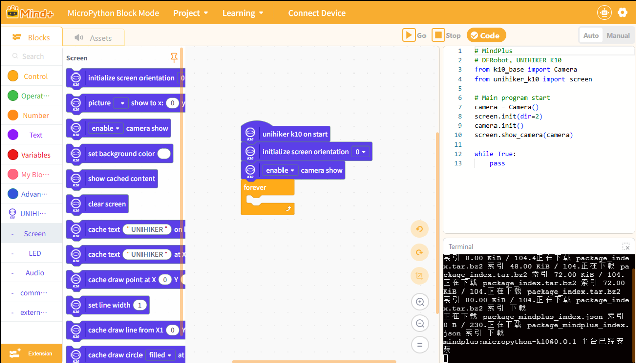Select the Variables category
Viewport: 637px width, 364px height.
tap(31, 155)
